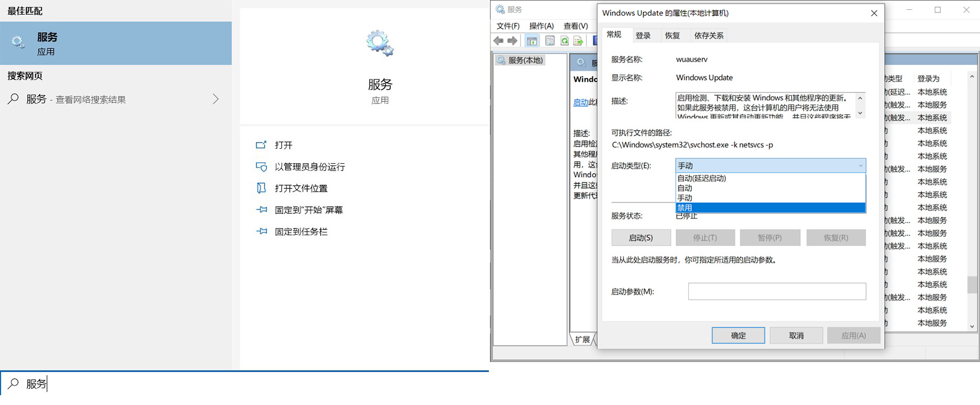Open the 操作(A) menu
This screenshot has width=980, height=405.
point(541,26)
